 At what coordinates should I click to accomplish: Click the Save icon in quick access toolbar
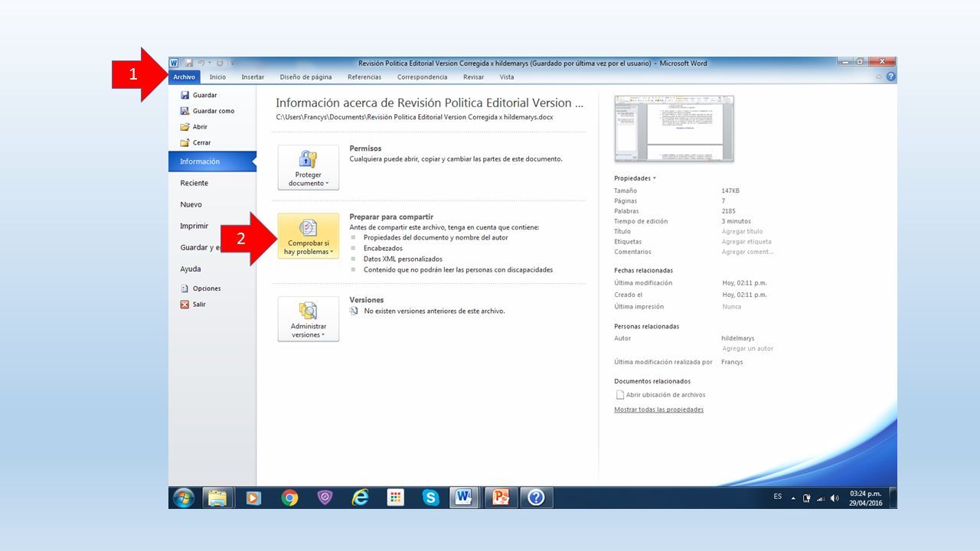[x=189, y=63]
